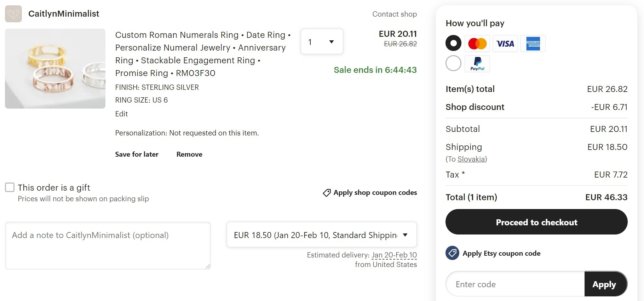Apply the entered coupon code
Screen dimensions: 644x301
point(604,284)
